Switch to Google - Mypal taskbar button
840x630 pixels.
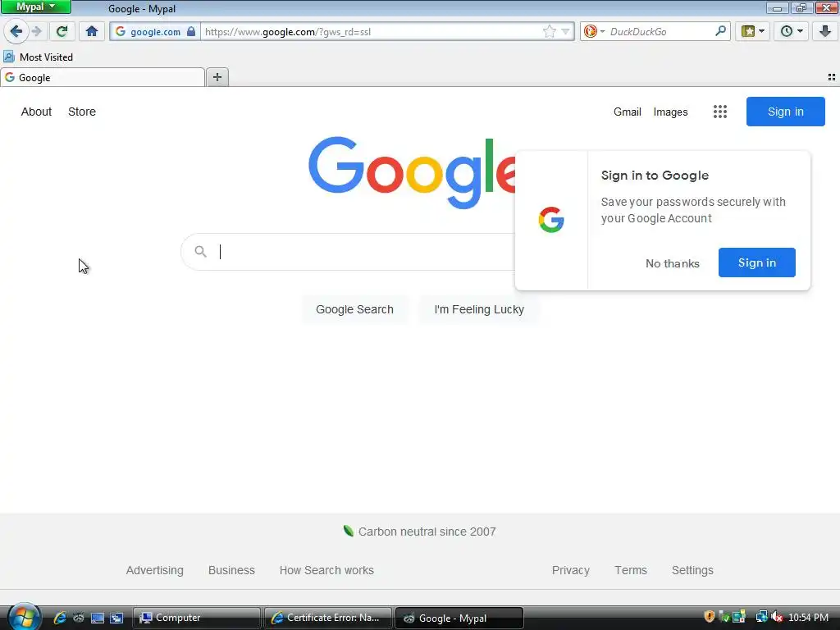pyautogui.click(x=459, y=619)
